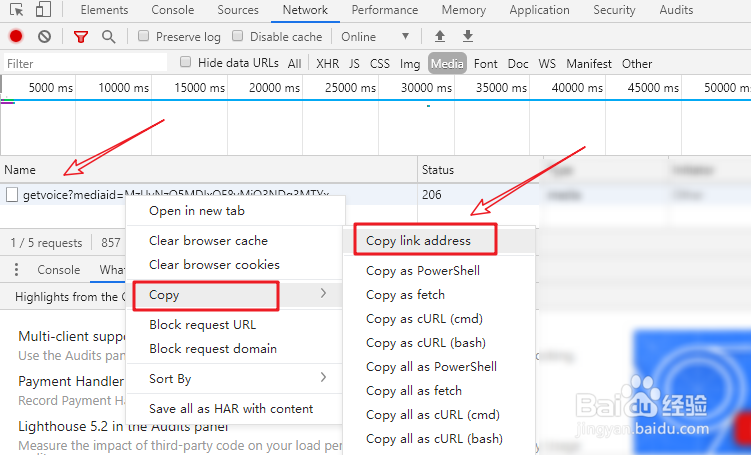Toggle device toolbar icon
Image resolution: width=751 pixels, height=455 pixels.
coord(44,10)
